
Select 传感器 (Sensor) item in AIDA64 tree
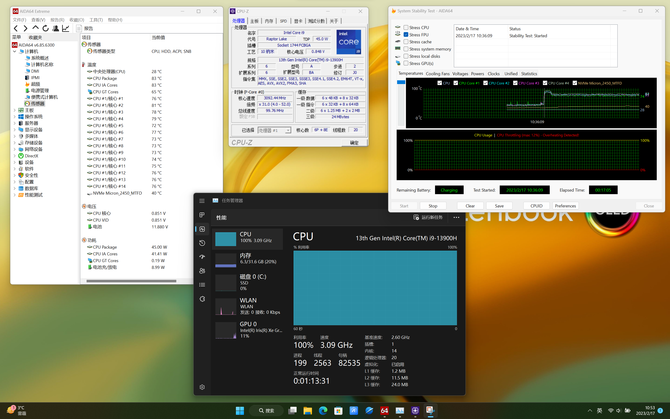tap(35, 104)
